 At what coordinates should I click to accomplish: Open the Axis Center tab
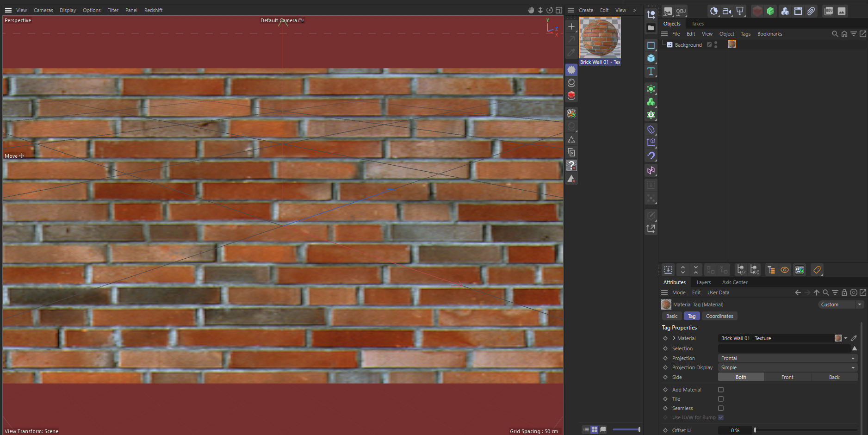[734, 282]
